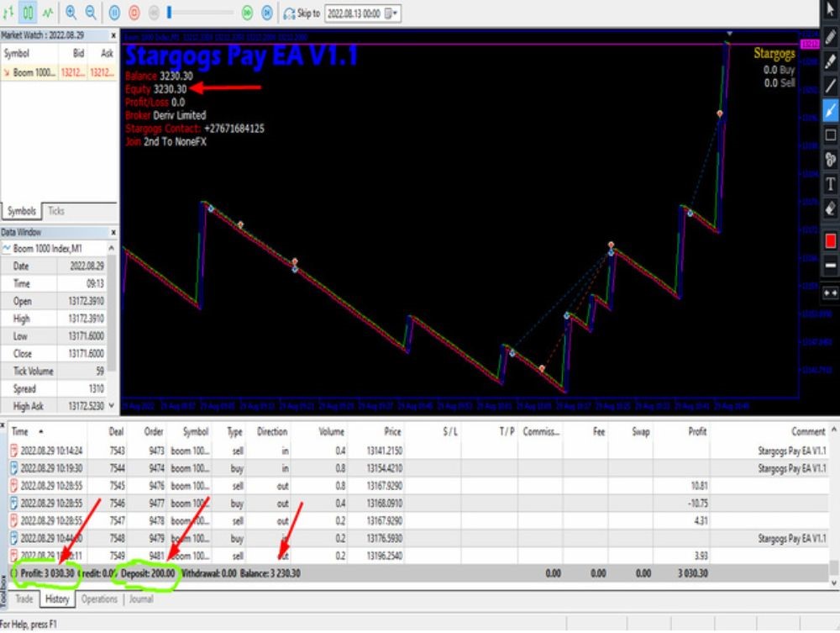Viewport: 840px width, 633px height.
Task: Pause the strategy tester visualization
Action: 113,12
